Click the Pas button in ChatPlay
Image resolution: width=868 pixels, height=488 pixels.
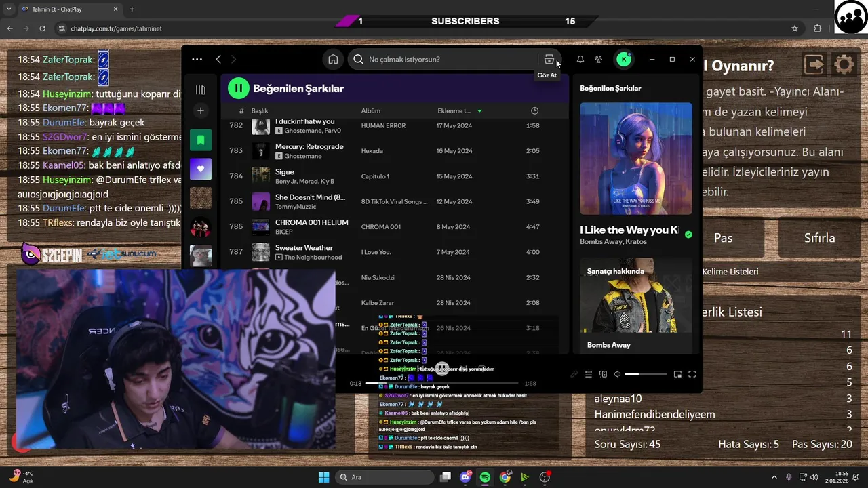pos(724,238)
